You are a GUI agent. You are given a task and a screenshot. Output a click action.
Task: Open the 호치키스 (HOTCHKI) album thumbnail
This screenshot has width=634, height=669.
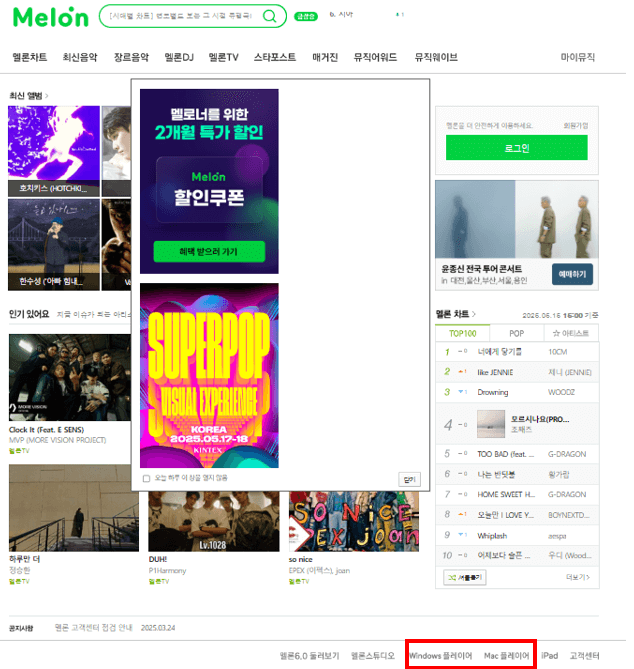(54, 151)
